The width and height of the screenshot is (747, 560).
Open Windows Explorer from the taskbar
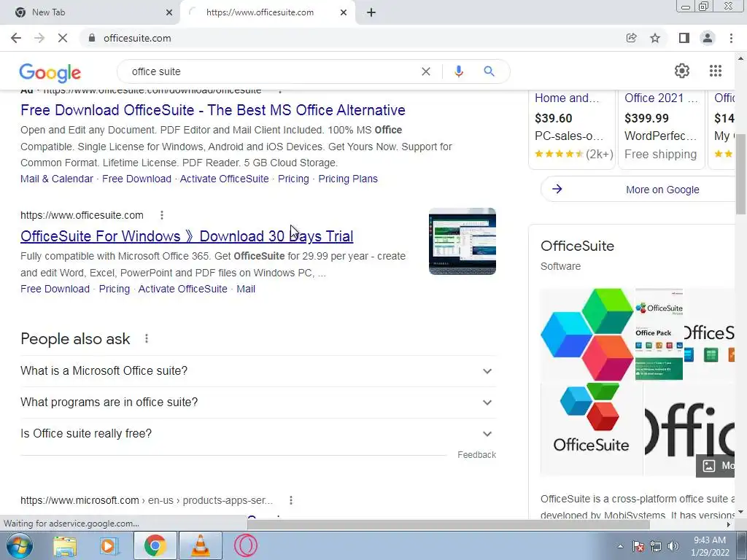[65, 545]
